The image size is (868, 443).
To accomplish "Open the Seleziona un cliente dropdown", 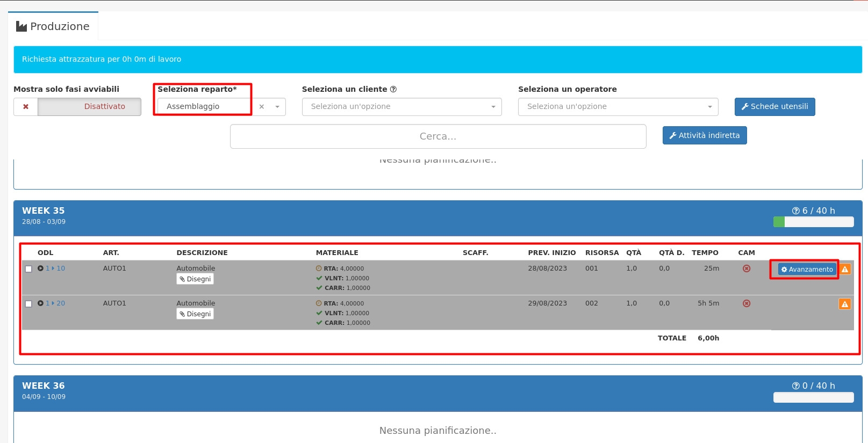I will (x=401, y=107).
